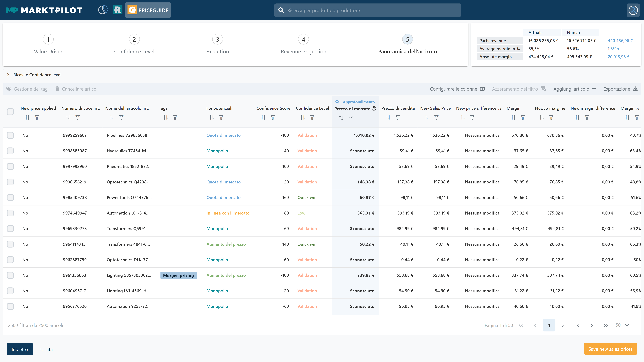Click Cancellare articoli

click(77, 89)
